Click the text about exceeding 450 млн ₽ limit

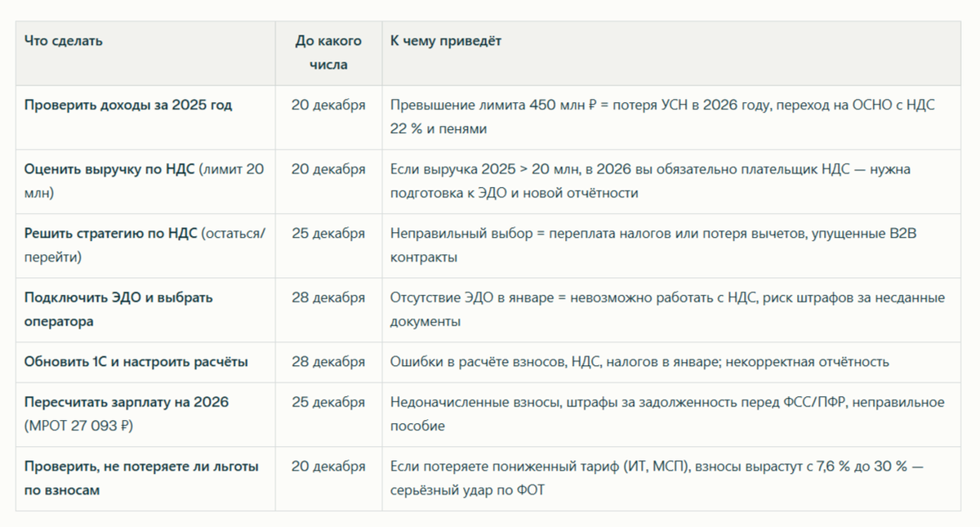(662, 117)
